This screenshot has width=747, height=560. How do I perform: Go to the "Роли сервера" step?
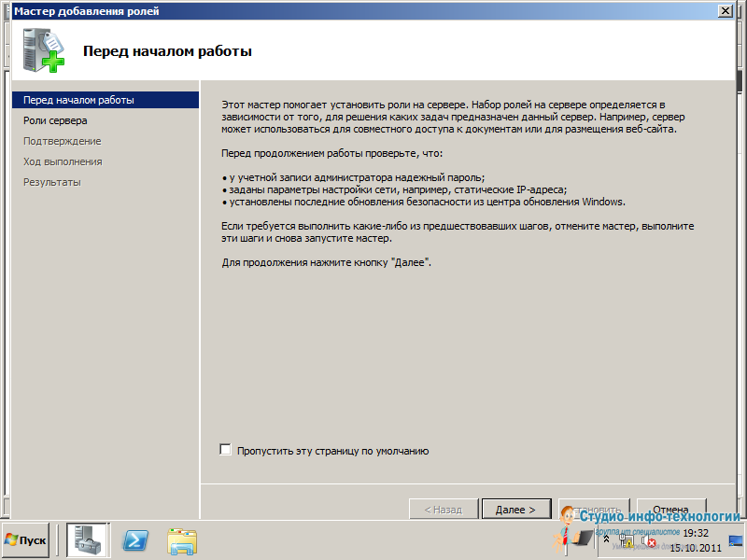[x=55, y=120]
